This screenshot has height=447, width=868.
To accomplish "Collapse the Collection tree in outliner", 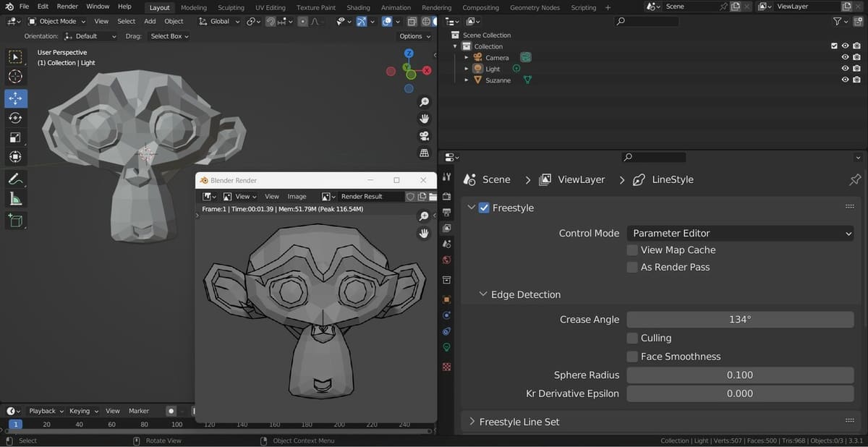I will [x=455, y=46].
